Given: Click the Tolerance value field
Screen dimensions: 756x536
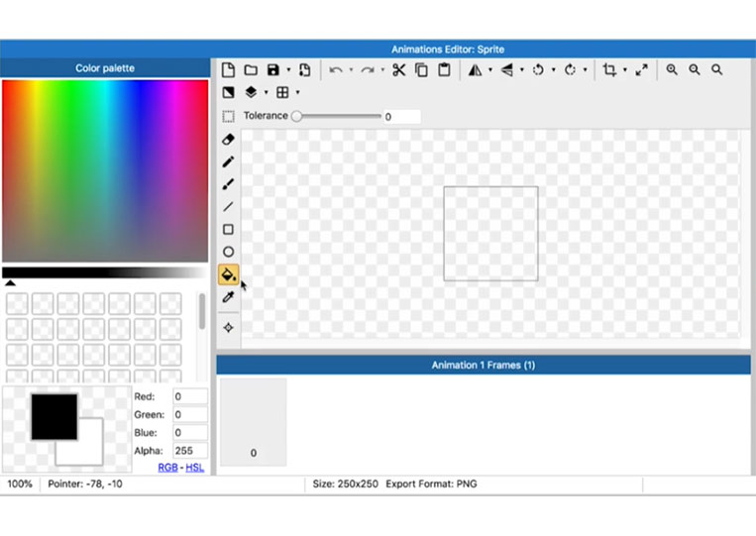Looking at the screenshot, I should [401, 116].
